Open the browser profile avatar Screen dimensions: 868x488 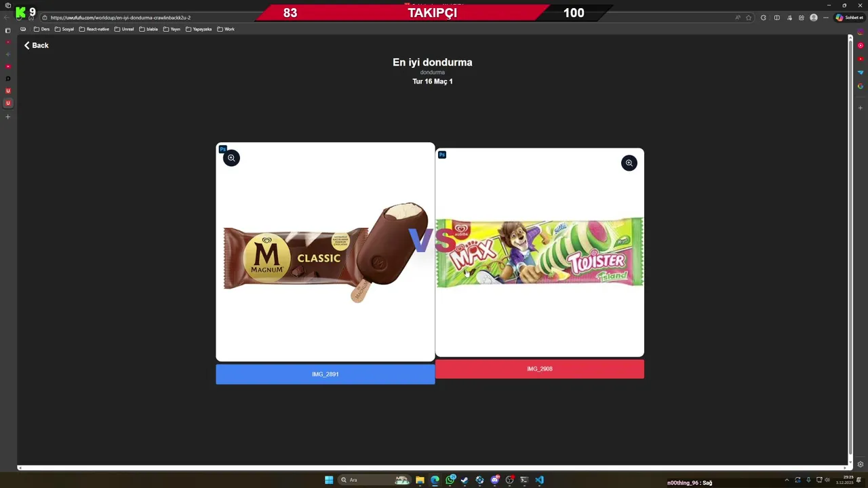[x=814, y=18]
